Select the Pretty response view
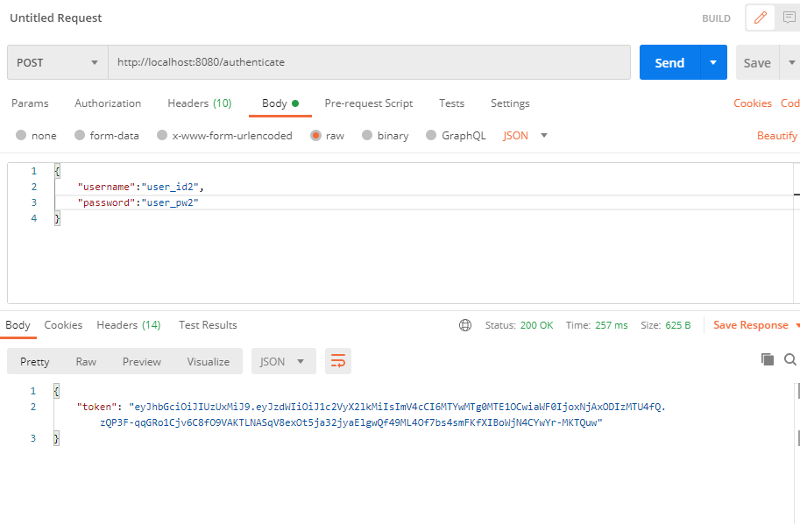Viewport: 800px width, 532px height. pyautogui.click(x=35, y=361)
